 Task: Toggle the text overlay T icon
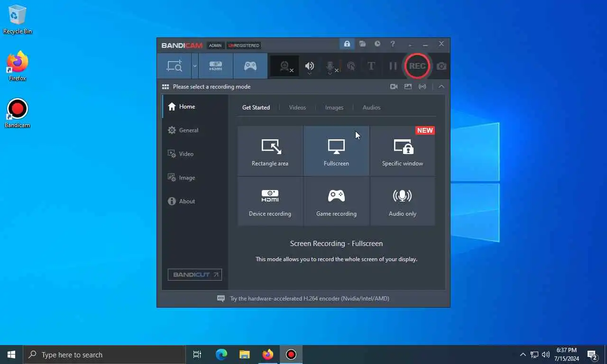371,66
